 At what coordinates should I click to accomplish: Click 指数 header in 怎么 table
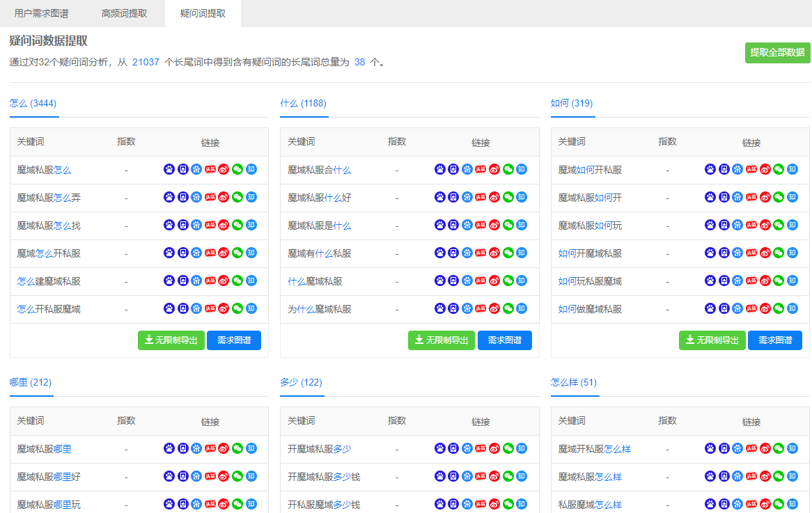pos(126,141)
